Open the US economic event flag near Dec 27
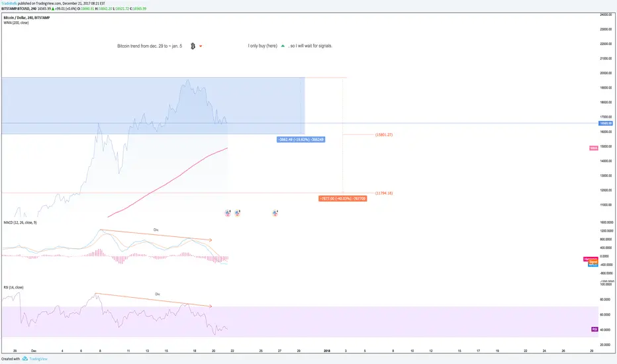 [x=275, y=213]
